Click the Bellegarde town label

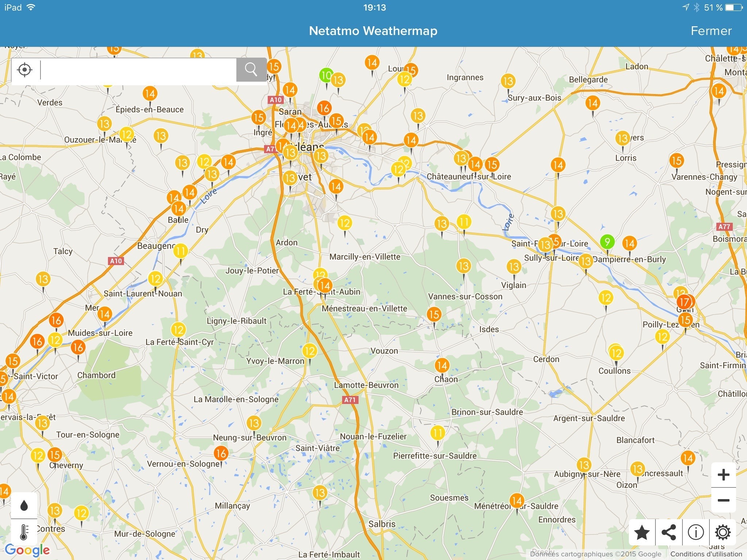[588, 79]
